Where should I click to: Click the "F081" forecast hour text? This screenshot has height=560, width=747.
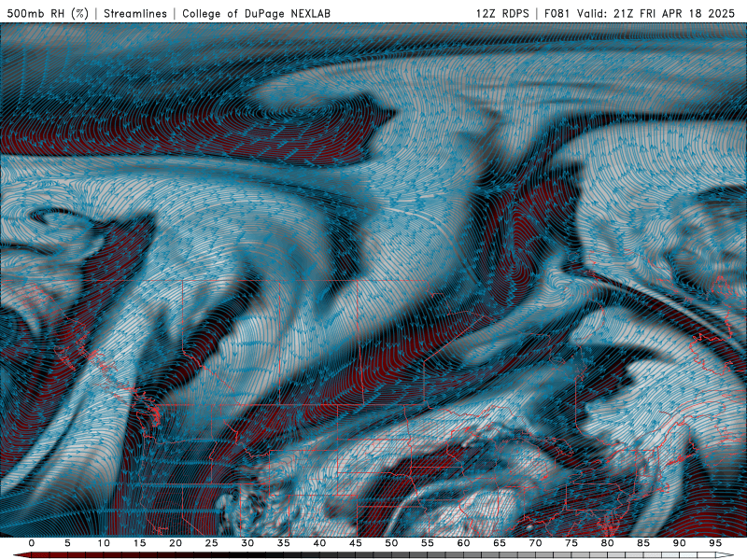pos(557,13)
